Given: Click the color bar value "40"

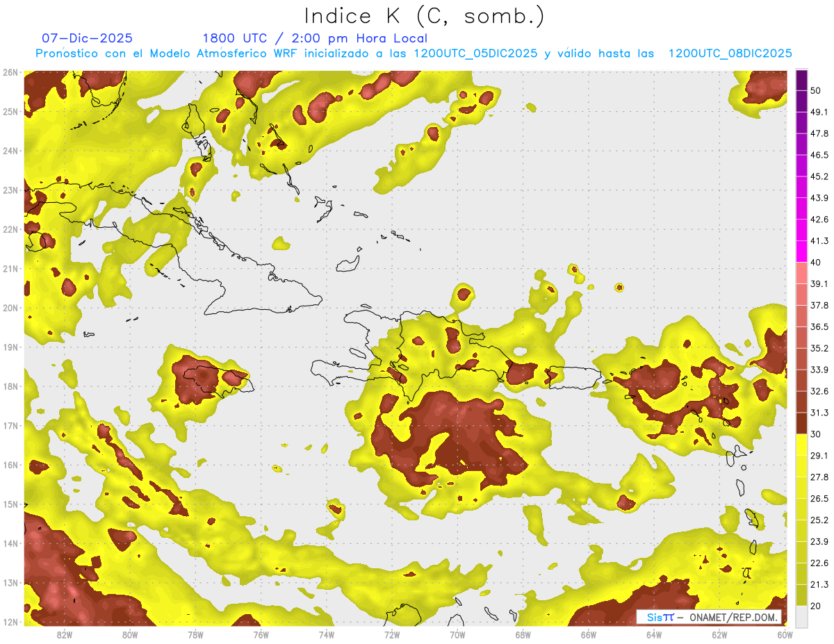Looking at the screenshot, I should (816, 263).
